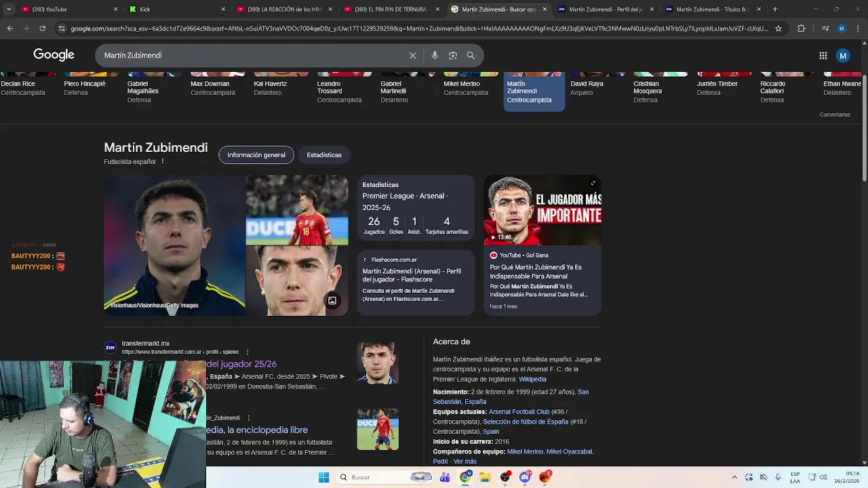Open Discord from the taskbar
The width and height of the screenshot is (868, 488).
click(525, 477)
